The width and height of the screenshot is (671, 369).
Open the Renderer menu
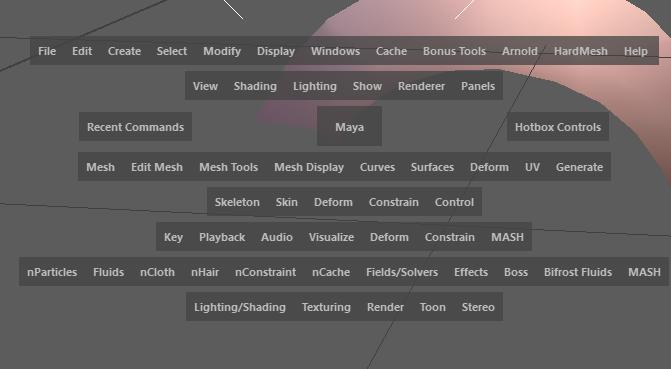click(421, 86)
